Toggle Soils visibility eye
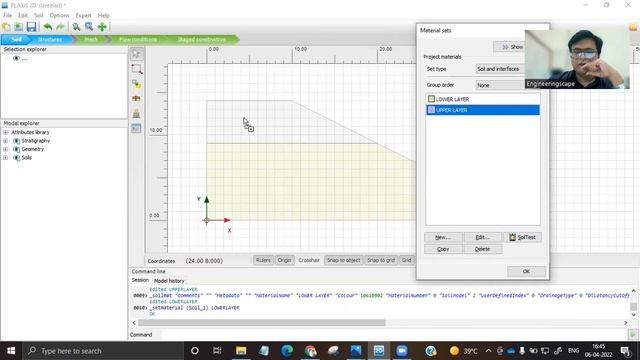The image size is (640, 360). (x=16, y=158)
